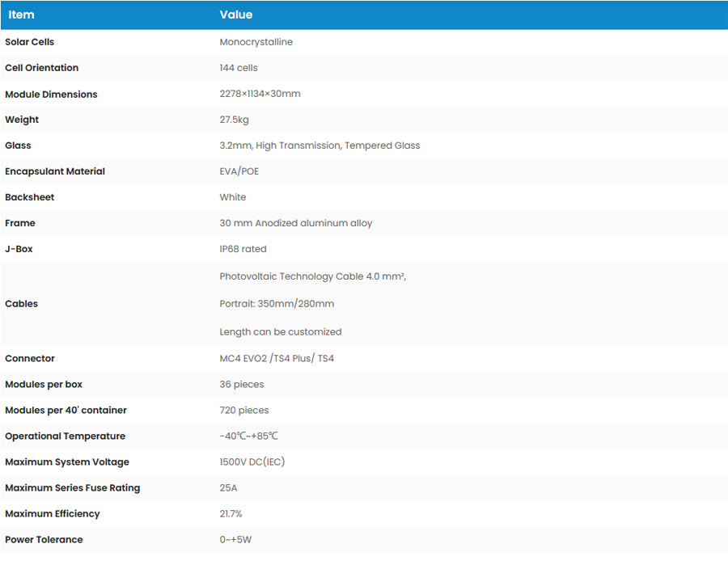Click the EVA/POE encapsulant value
Viewport: 728px width, 565px height.
tap(239, 171)
